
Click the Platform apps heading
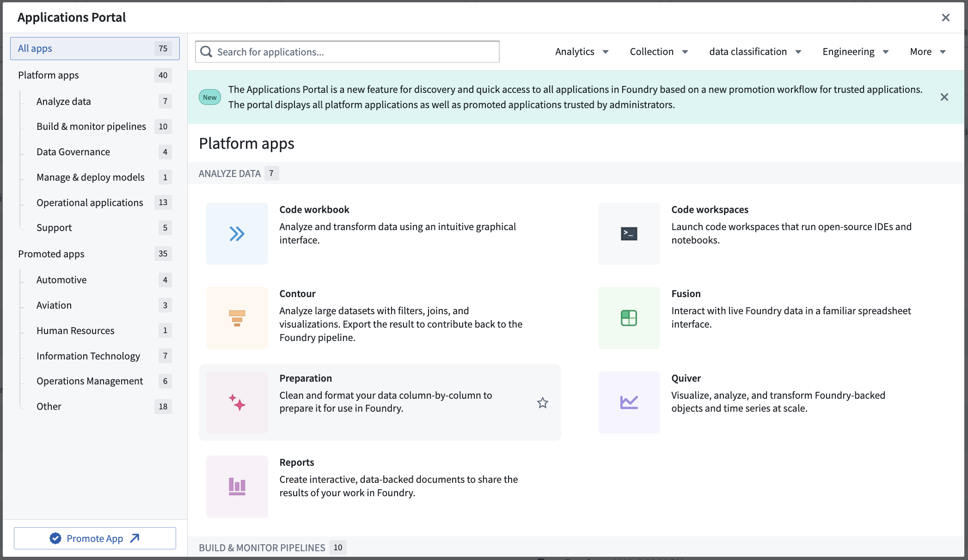pyautogui.click(x=246, y=144)
